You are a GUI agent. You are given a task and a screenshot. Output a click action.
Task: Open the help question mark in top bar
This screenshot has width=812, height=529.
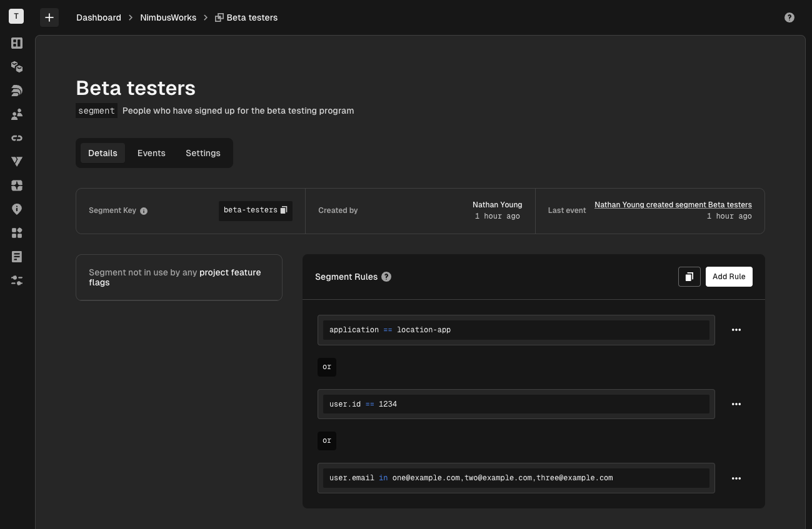click(x=789, y=17)
